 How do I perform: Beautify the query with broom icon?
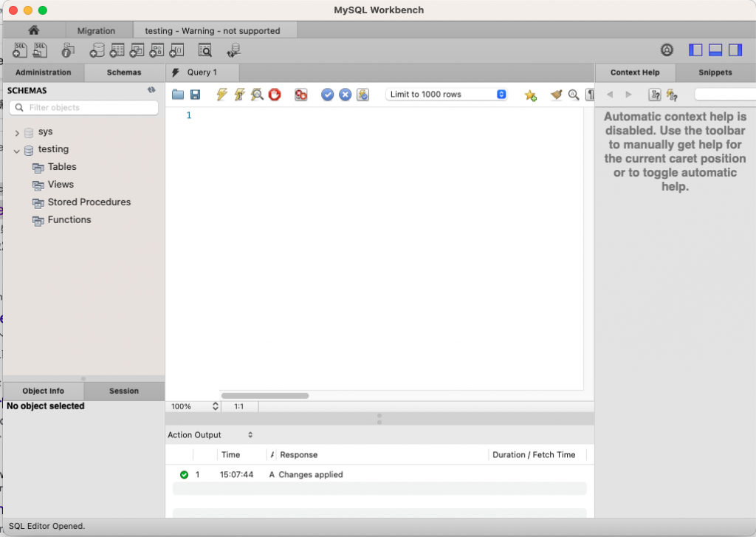tap(556, 95)
